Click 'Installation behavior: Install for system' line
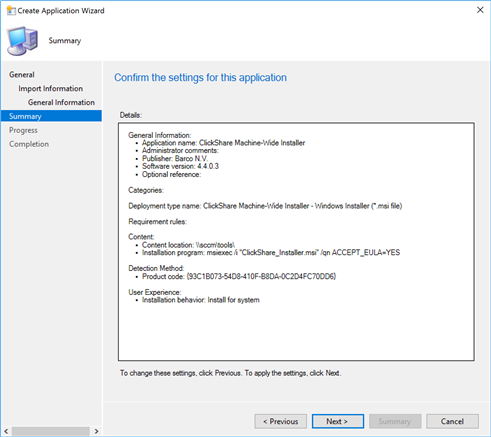The width and height of the screenshot is (491, 437). pyautogui.click(x=201, y=300)
